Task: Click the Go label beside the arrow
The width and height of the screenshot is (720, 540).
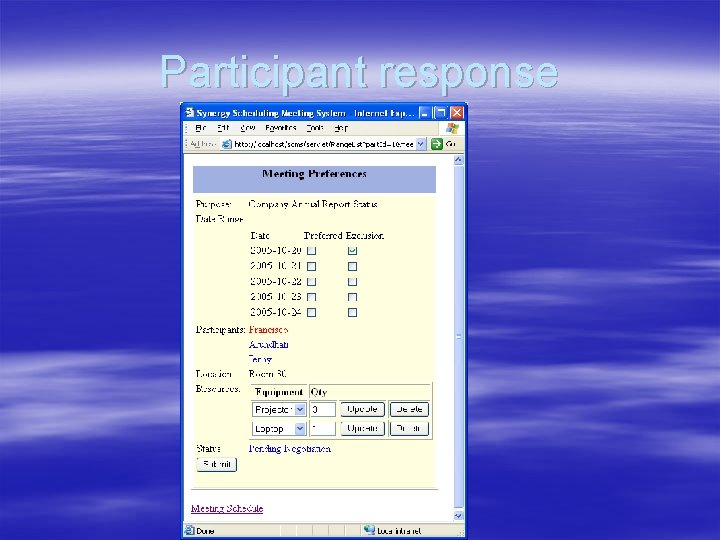Action: coord(450,144)
